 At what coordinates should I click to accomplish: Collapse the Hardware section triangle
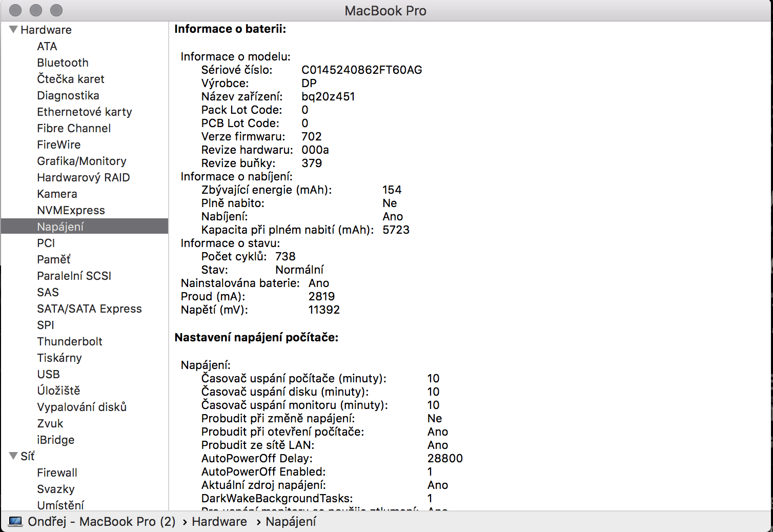pos(14,30)
